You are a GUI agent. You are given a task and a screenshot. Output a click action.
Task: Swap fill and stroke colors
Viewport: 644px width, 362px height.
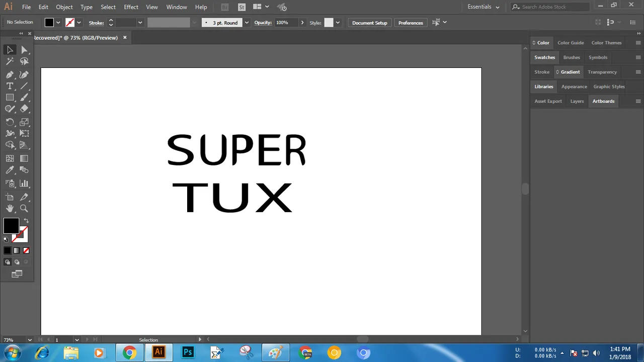pos(26,221)
